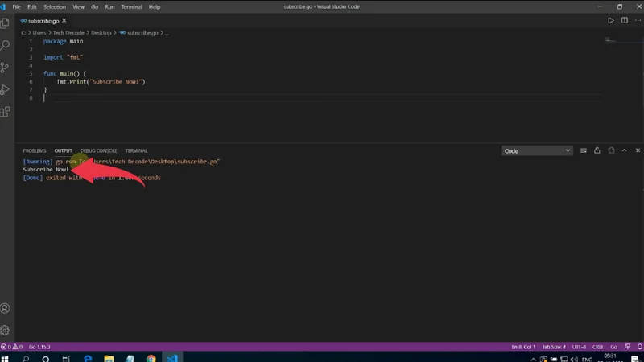Toggle the output scroll lock
The height and width of the screenshot is (362, 644).
pyautogui.click(x=597, y=150)
